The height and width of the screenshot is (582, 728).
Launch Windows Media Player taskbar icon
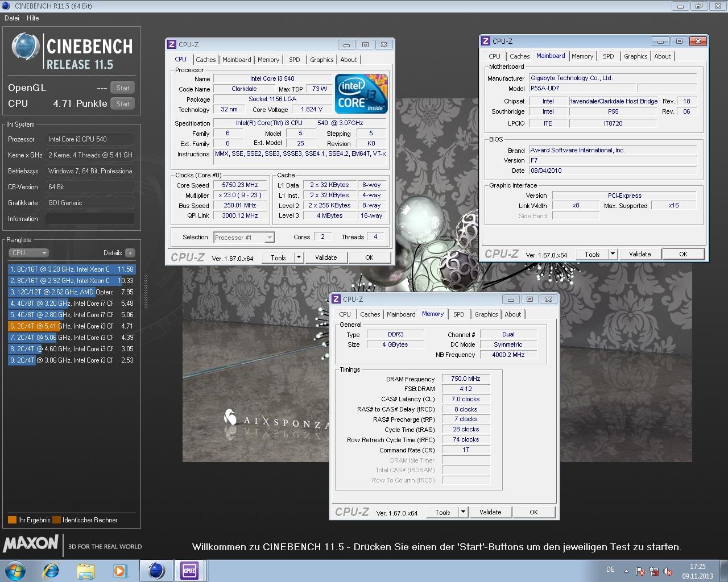[x=119, y=571]
